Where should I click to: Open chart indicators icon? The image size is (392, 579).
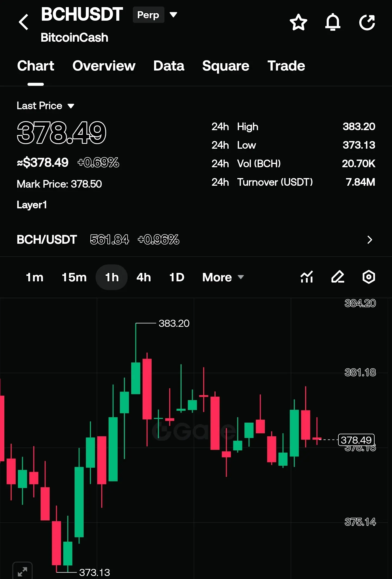307,277
